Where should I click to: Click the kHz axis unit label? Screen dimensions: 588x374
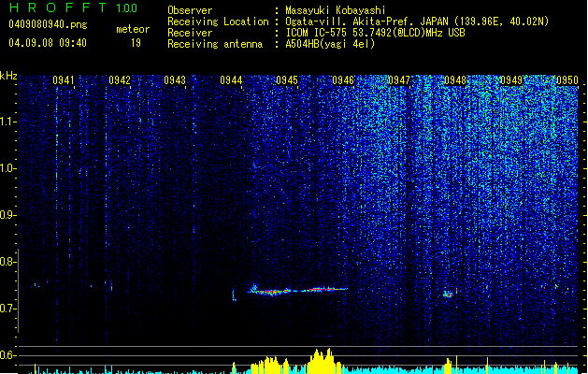click(x=8, y=76)
